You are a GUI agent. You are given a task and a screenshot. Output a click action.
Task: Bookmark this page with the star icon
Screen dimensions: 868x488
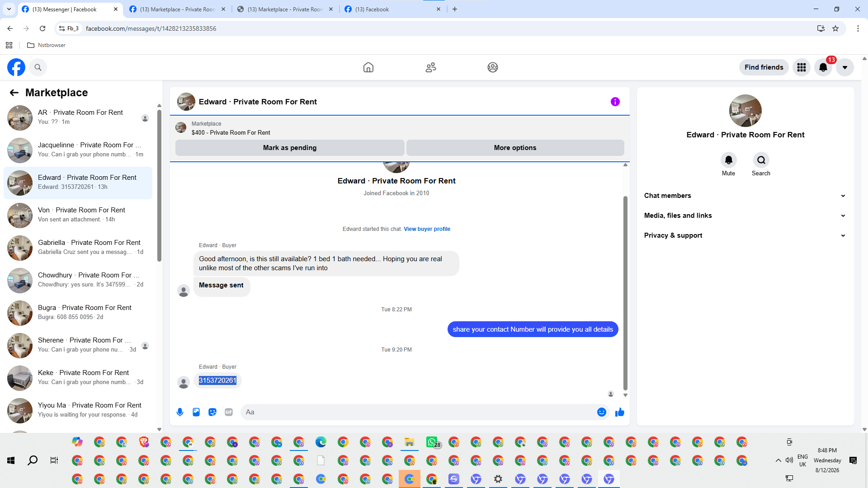(x=835, y=28)
